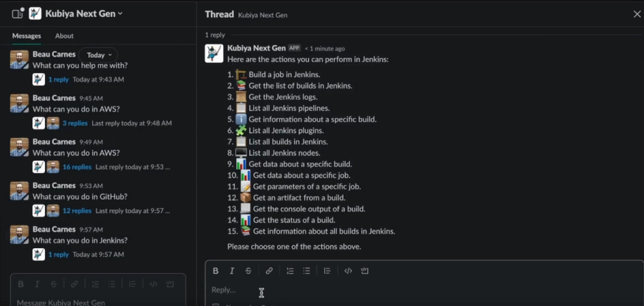The height and width of the screenshot is (306, 644).
Task: Toggle bold in thread reply toolbar
Action: [x=215, y=271]
